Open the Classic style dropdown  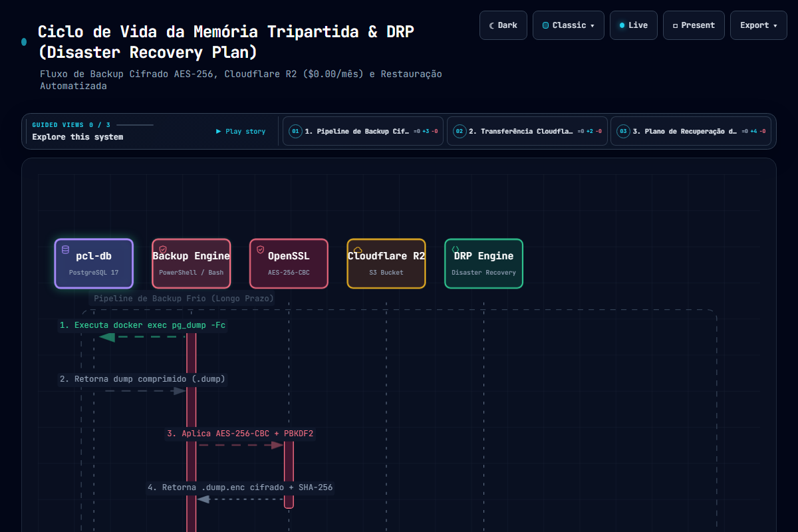coord(569,25)
